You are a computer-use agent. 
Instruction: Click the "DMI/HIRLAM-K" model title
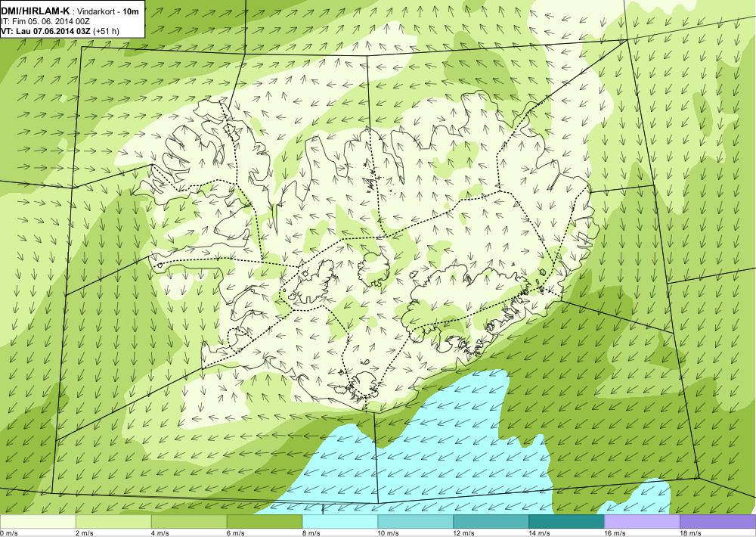coord(36,10)
